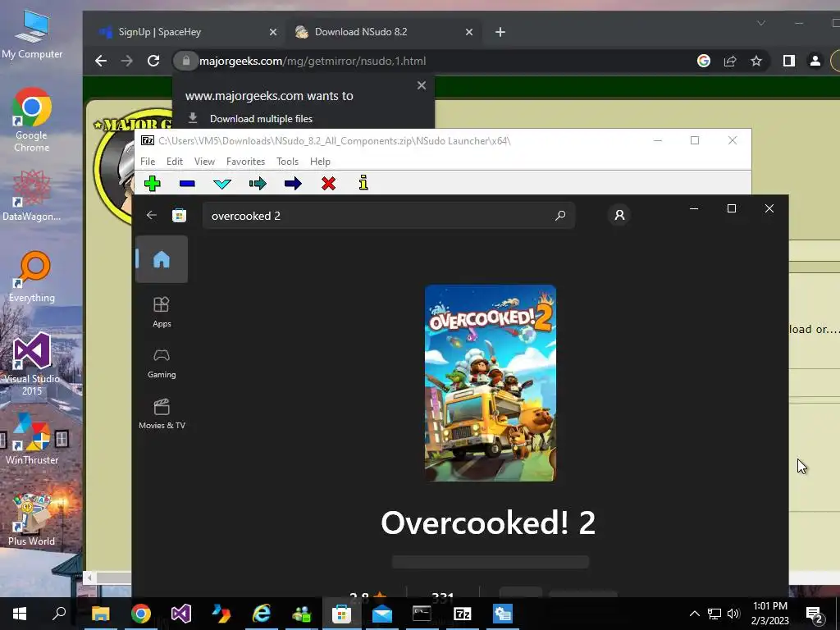This screenshot has height=630, width=840.
Task: Click the green Add button in 7-Zip toolbar
Action: [152, 183]
